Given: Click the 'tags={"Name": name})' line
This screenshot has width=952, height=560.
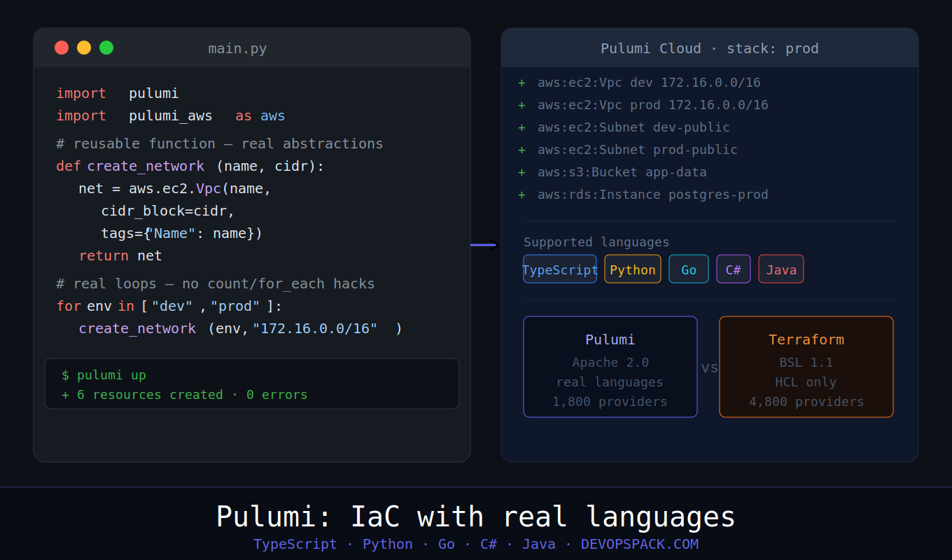Looking at the screenshot, I should click(x=182, y=233).
